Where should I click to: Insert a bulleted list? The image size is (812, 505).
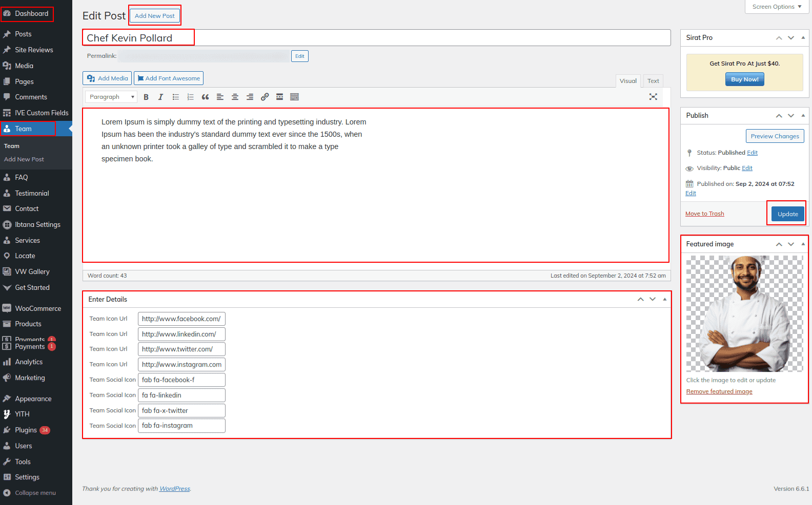(176, 97)
